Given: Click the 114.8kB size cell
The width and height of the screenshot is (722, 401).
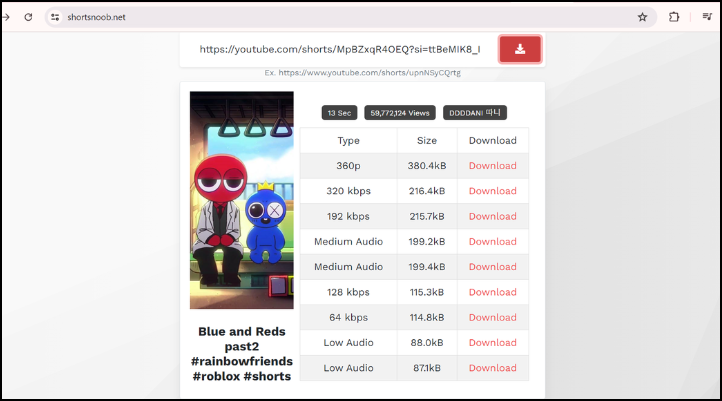Looking at the screenshot, I should point(427,318).
